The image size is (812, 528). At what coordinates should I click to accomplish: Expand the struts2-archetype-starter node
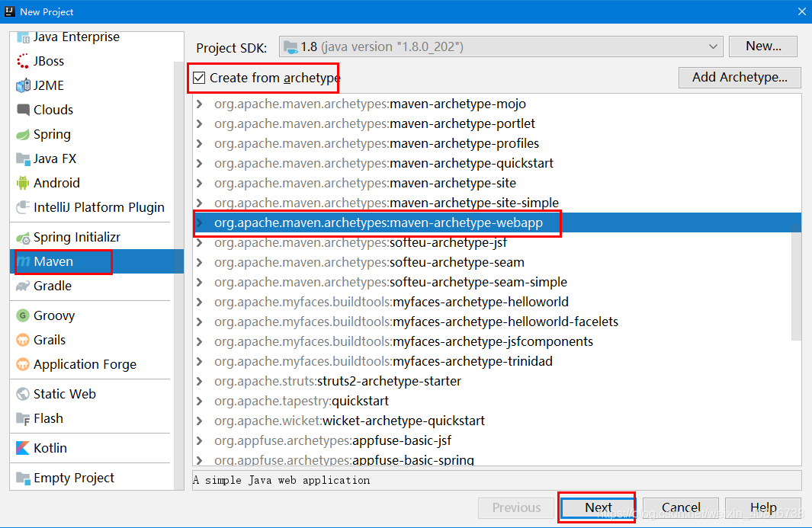[200, 382]
